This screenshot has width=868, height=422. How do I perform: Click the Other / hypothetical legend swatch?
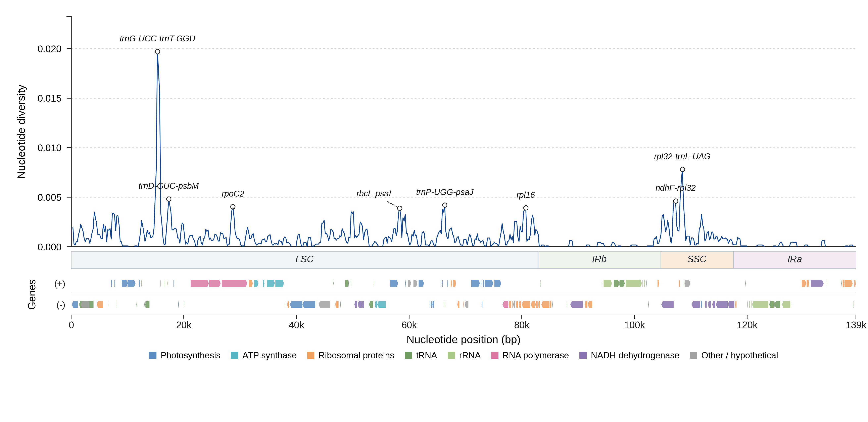pyautogui.click(x=693, y=355)
